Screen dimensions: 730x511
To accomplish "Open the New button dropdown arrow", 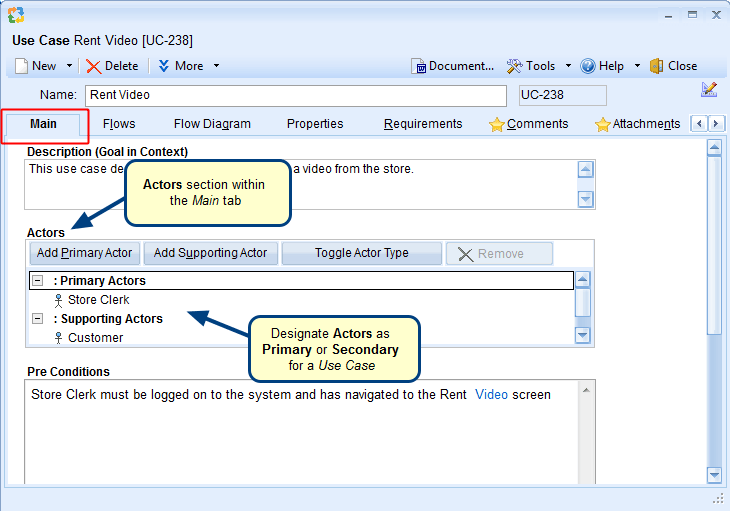I will pos(70,66).
